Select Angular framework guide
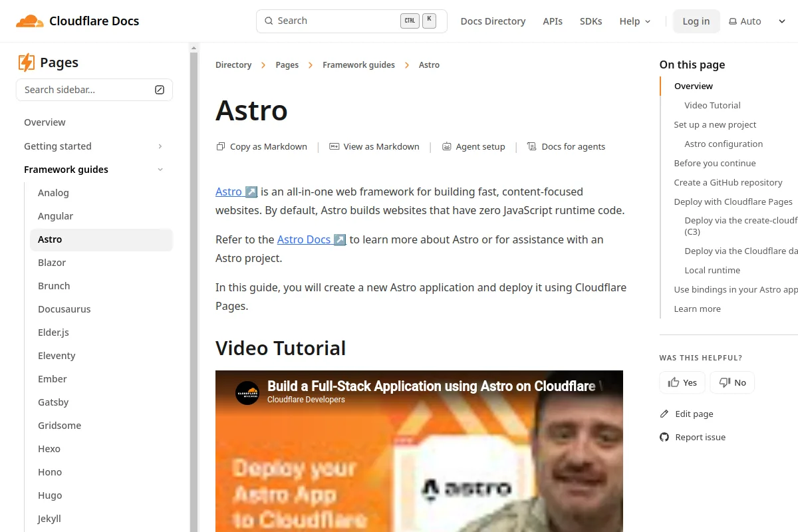Screen dimensions: 798x532 tap(101, 216)
